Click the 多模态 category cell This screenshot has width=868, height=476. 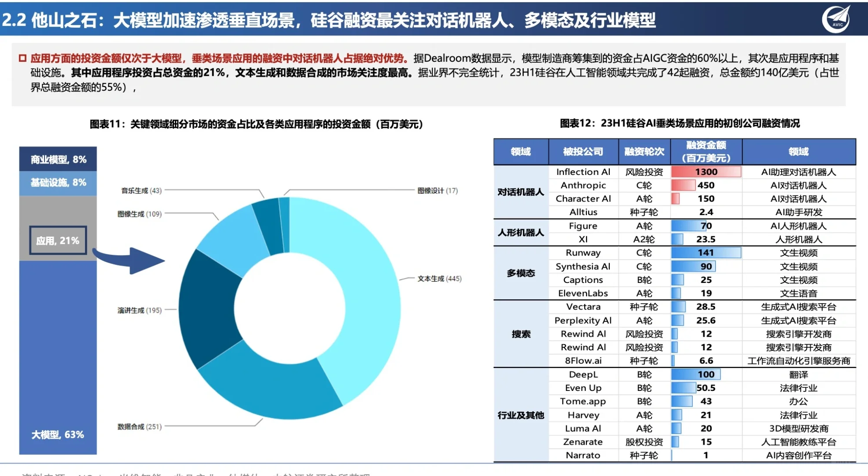point(521,273)
